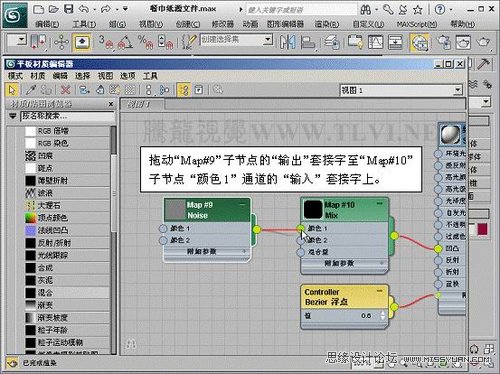This screenshot has width=500, height=374.
Task: Collapse the Controller Bezier node
Action: [380, 291]
